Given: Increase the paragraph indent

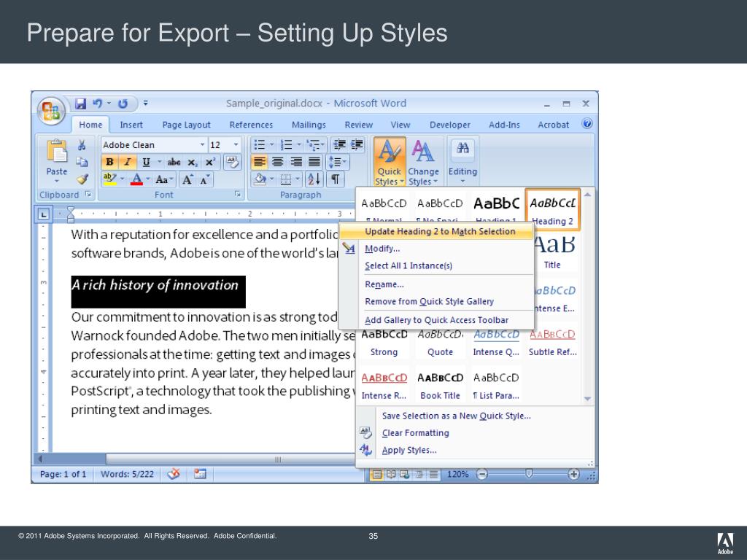Looking at the screenshot, I should click(x=357, y=144).
